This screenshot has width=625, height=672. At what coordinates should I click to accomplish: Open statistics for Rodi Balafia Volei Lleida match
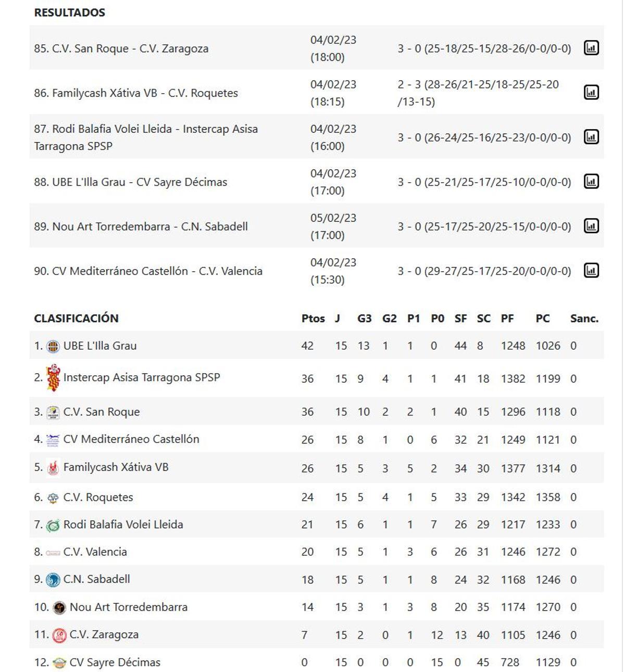point(591,136)
